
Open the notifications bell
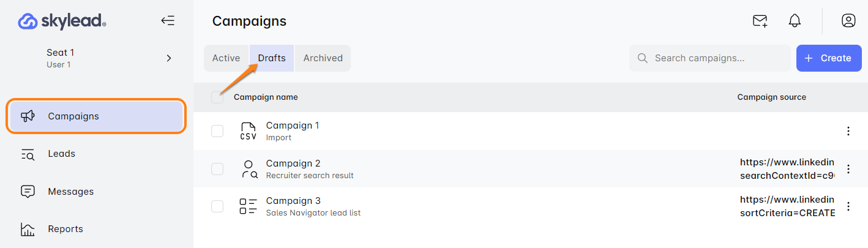click(x=795, y=21)
